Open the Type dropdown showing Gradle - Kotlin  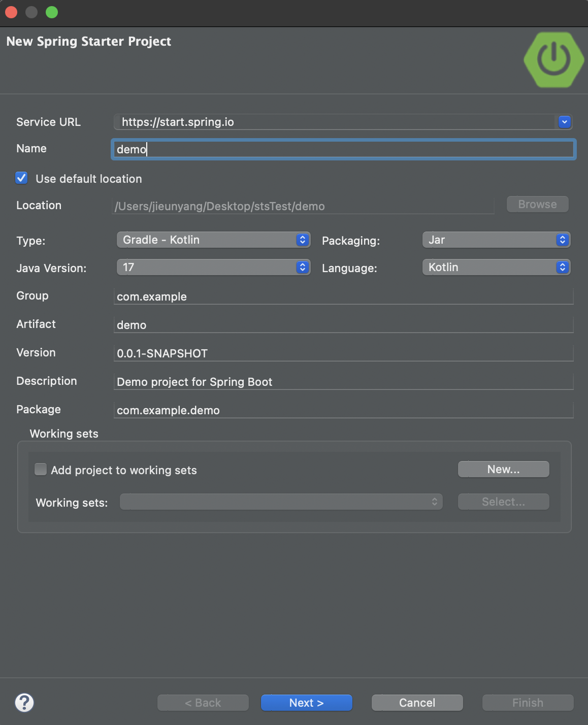213,240
